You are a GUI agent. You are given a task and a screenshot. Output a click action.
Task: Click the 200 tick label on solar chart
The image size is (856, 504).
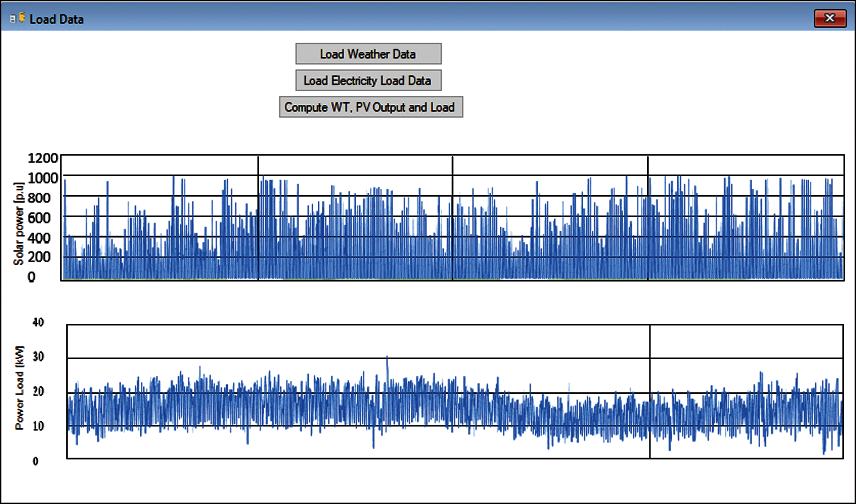point(39,257)
